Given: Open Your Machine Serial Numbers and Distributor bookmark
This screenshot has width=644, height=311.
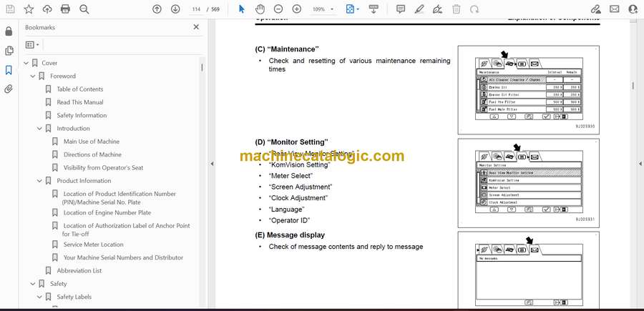Looking at the screenshot, I should [x=123, y=257].
